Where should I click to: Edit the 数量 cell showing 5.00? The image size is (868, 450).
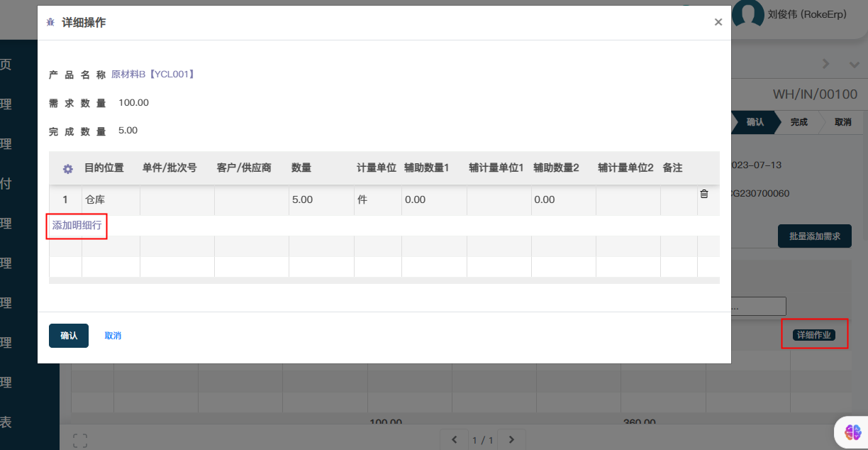click(x=321, y=200)
